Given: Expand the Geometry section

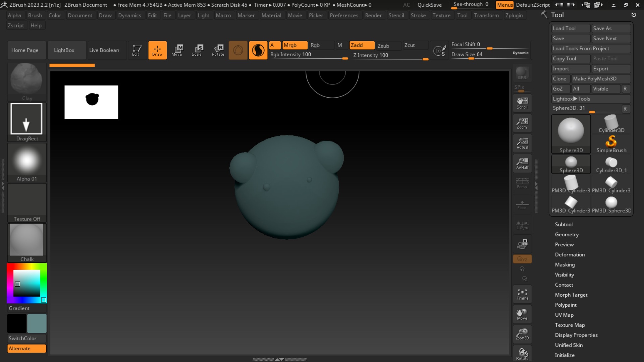Looking at the screenshot, I should (x=567, y=234).
